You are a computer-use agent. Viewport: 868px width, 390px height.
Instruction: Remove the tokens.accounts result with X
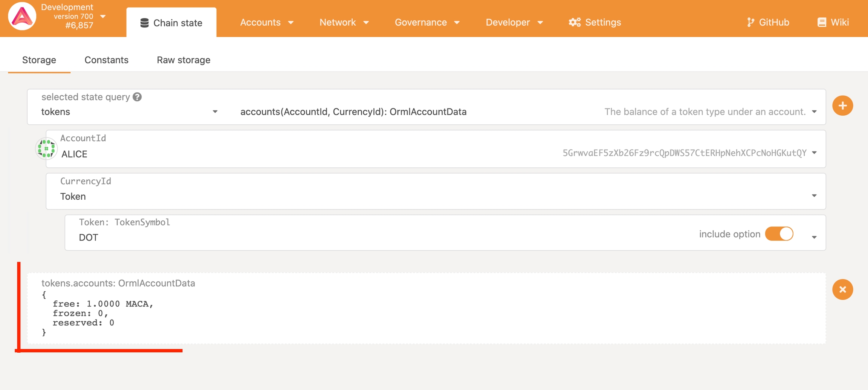click(x=842, y=289)
